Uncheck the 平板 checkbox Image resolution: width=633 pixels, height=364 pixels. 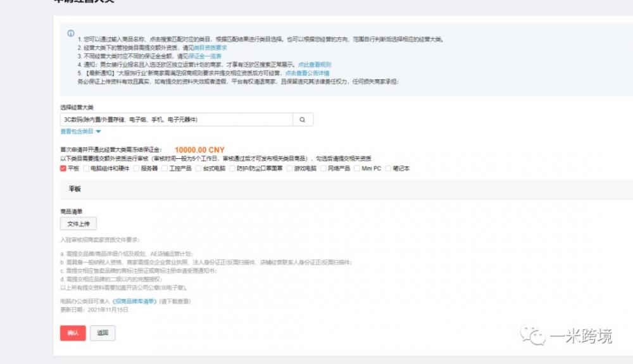(x=63, y=168)
